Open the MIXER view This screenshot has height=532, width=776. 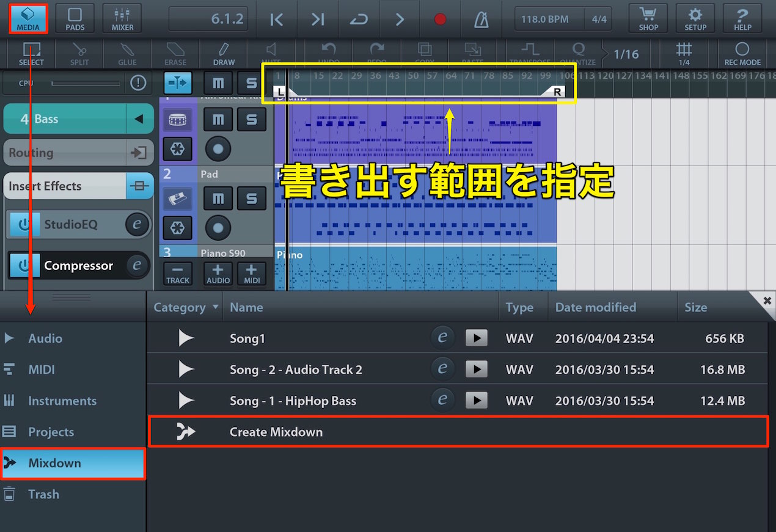122,18
